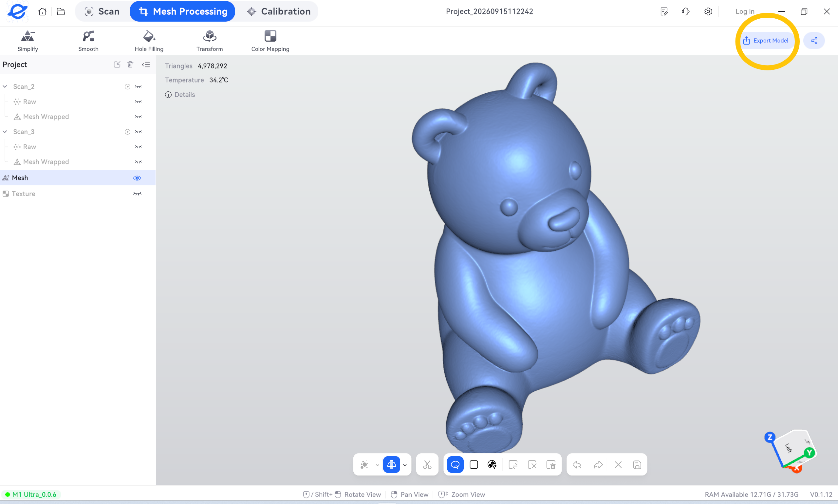This screenshot has width=838, height=504.
Task: Open the mesh Details info
Action: click(x=180, y=95)
